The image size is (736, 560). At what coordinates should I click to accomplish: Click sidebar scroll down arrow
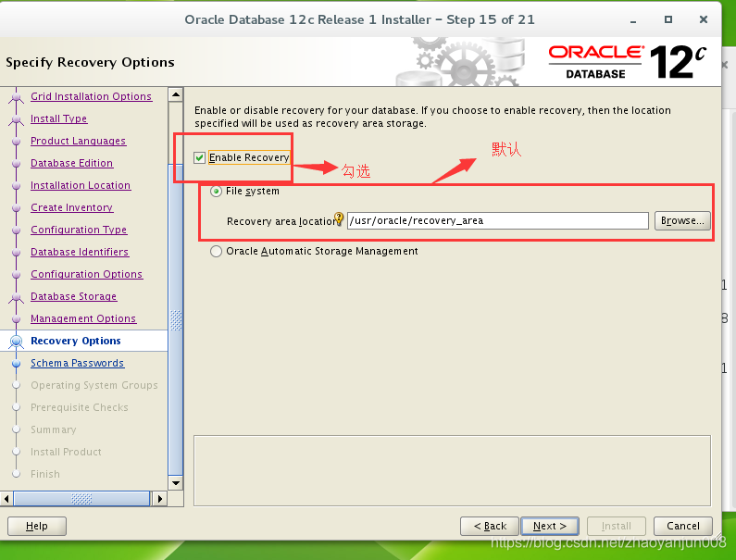[176, 482]
